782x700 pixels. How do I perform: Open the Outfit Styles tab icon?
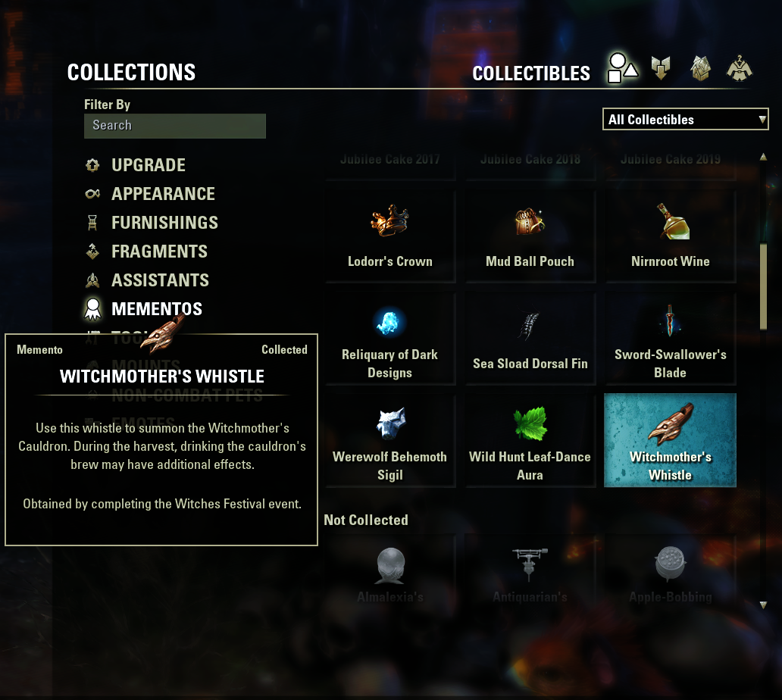click(739, 68)
